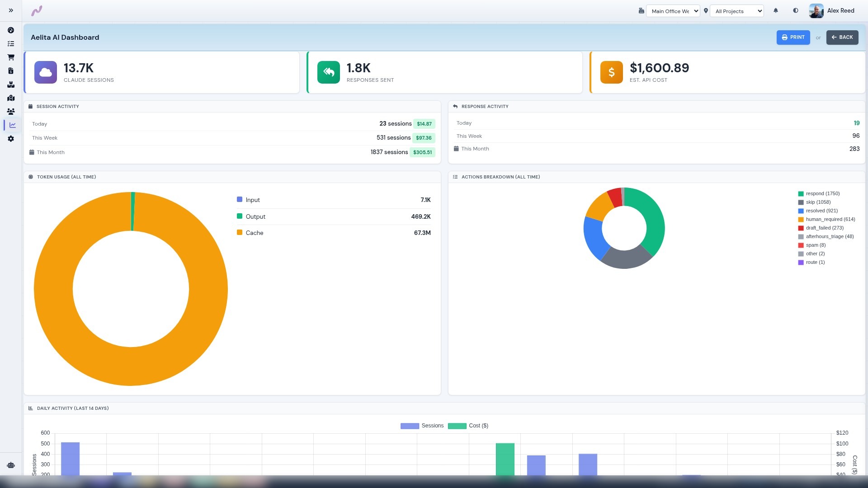Click the calendar icon beside Session Activity
The image size is (868, 488).
point(31,107)
